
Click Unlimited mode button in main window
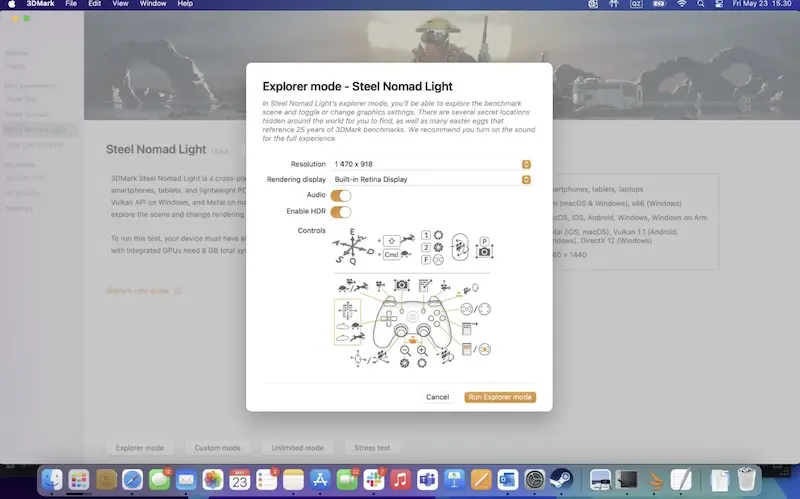pos(297,447)
